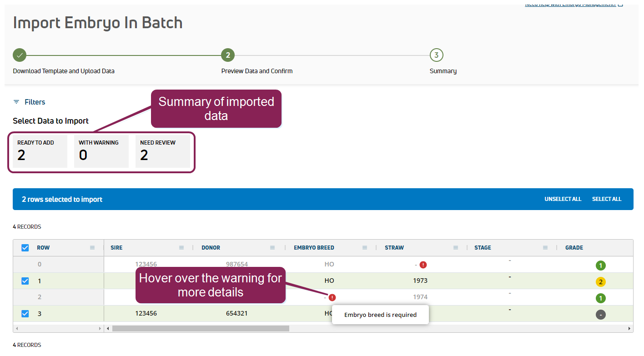Click the completed step one checkmark icon

(20, 55)
